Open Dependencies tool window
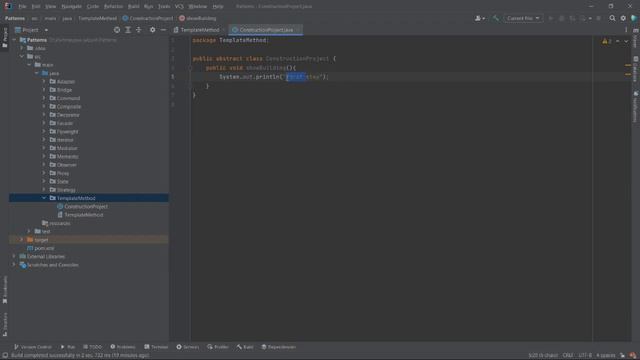 tap(279, 347)
